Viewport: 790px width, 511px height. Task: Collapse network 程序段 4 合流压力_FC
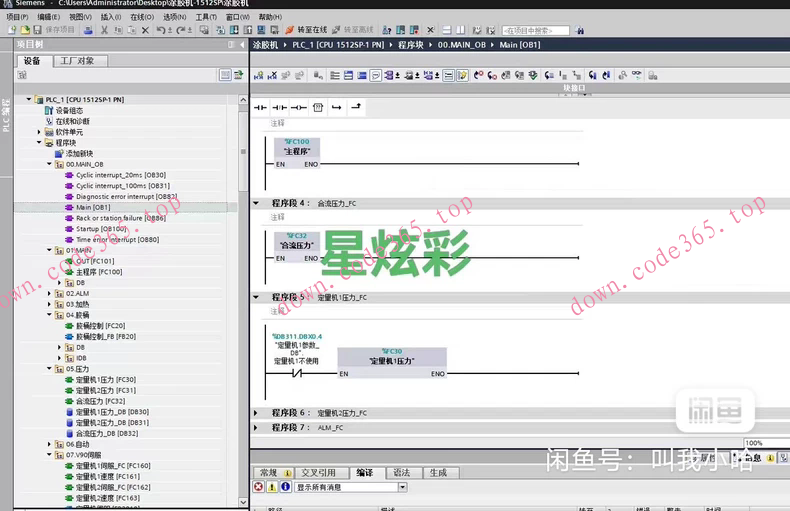tap(256, 203)
